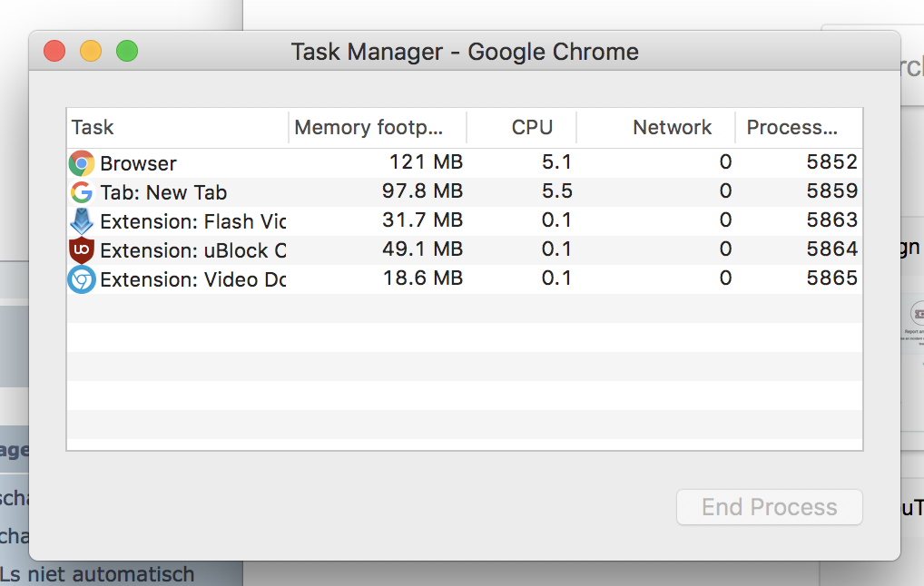Viewport: 924px width, 586px height.
Task: Close the Task Manager window
Action: pos(54,52)
